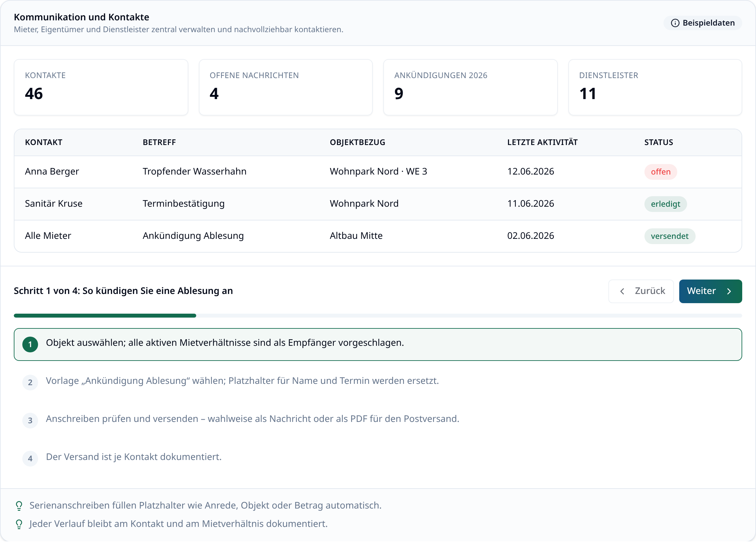This screenshot has height=542, width=756.
Task: Click the info icon beside Beispieldaten
Action: 675,23
